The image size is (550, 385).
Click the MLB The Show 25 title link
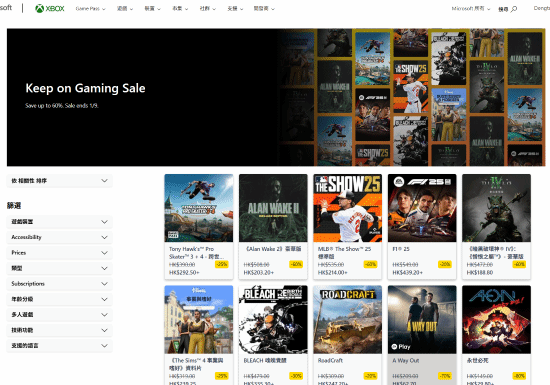[344, 253]
